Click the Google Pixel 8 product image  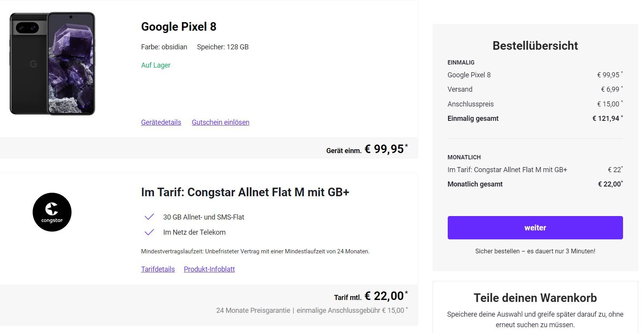tap(52, 64)
